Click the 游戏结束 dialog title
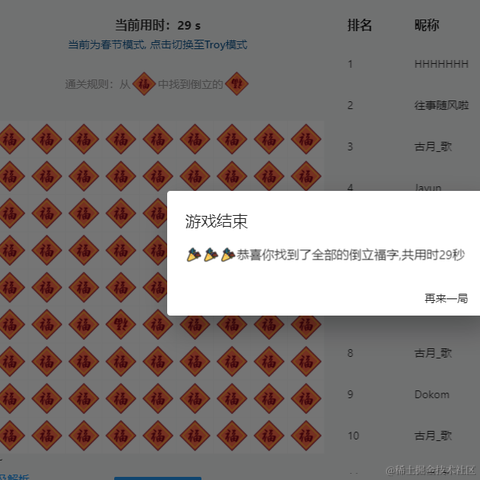Screen dimensions: 480x480 coord(216,221)
